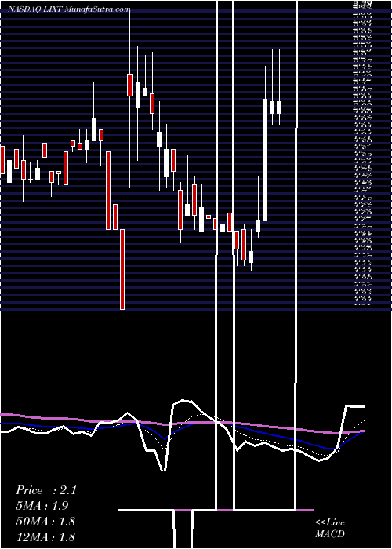Click the long red candle reaching the chart bottom
392x549 pixels.
tap(122, 269)
